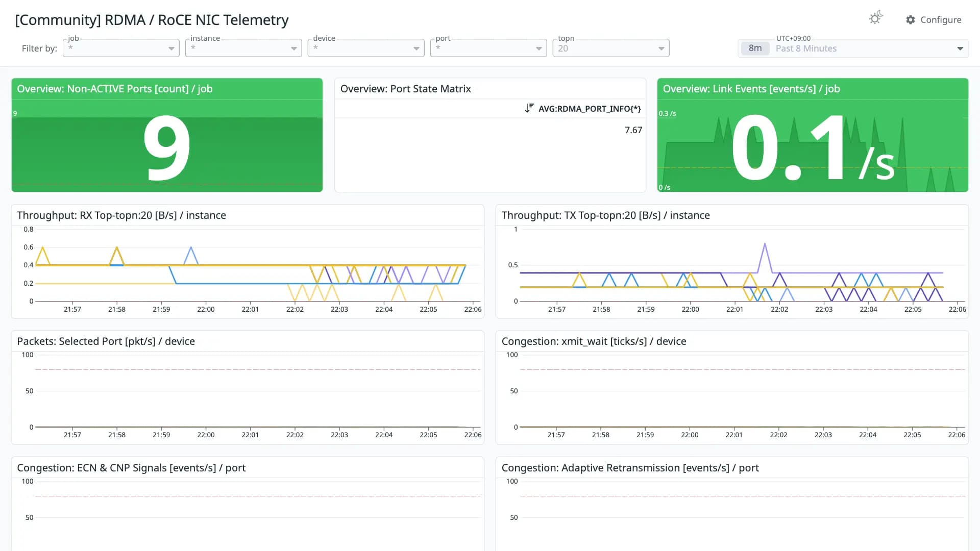Expand the port filter dropdown
The width and height of the screenshot is (980, 551).
coord(488,48)
